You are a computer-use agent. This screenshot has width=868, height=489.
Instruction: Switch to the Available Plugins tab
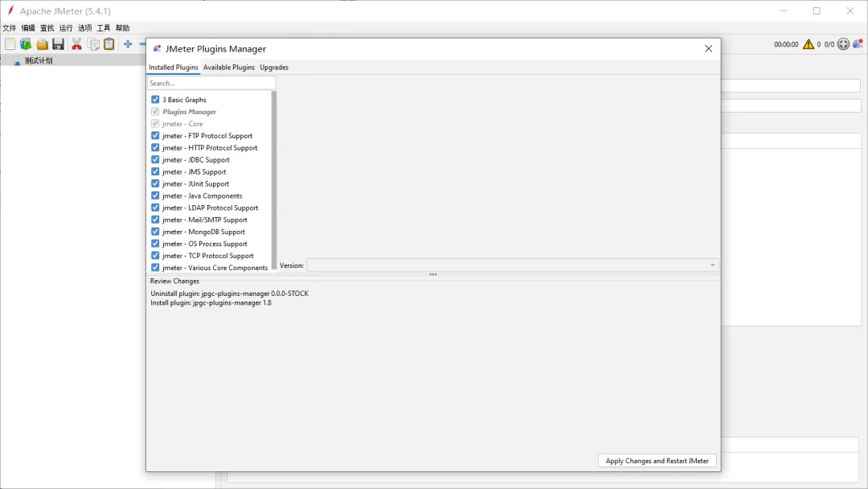pos(228,68)
